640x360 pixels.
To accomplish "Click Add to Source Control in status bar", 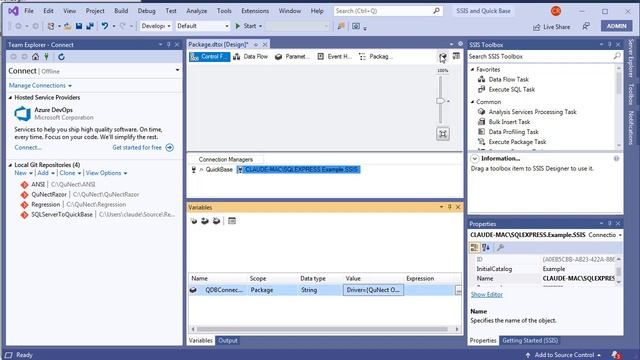I will click(564, 355).
